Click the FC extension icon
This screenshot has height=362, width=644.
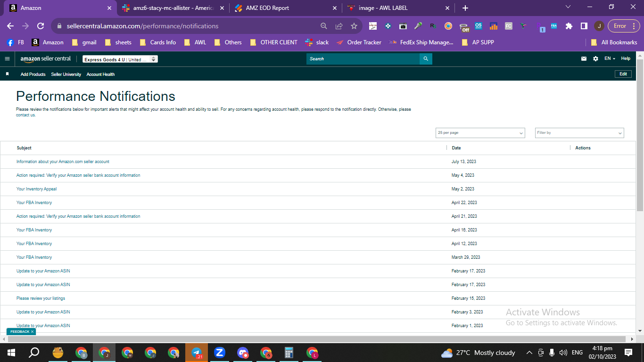pyautogui.click(x=509, y=26)
